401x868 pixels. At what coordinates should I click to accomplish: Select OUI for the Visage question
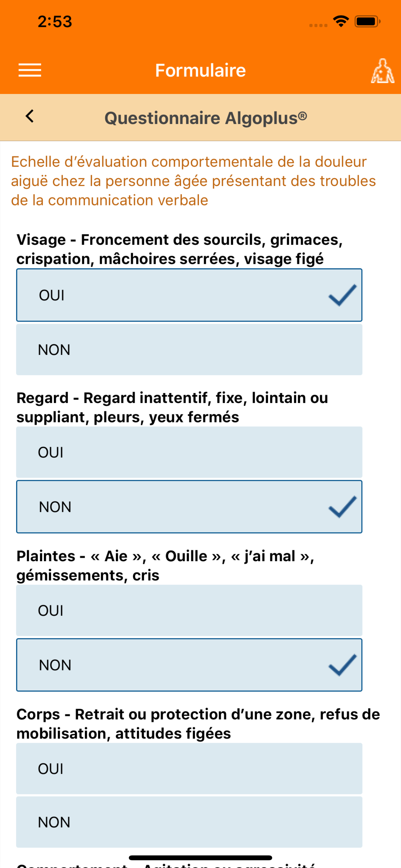point(190,295)
